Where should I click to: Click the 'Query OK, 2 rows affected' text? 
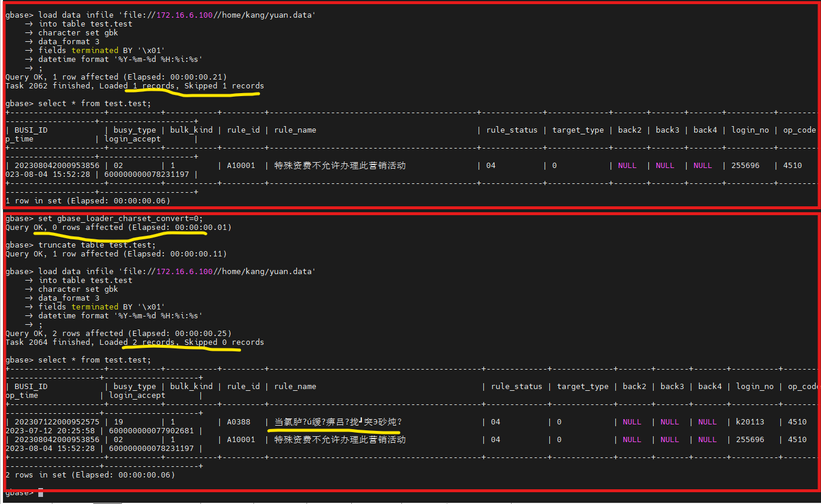coord(64,334)
